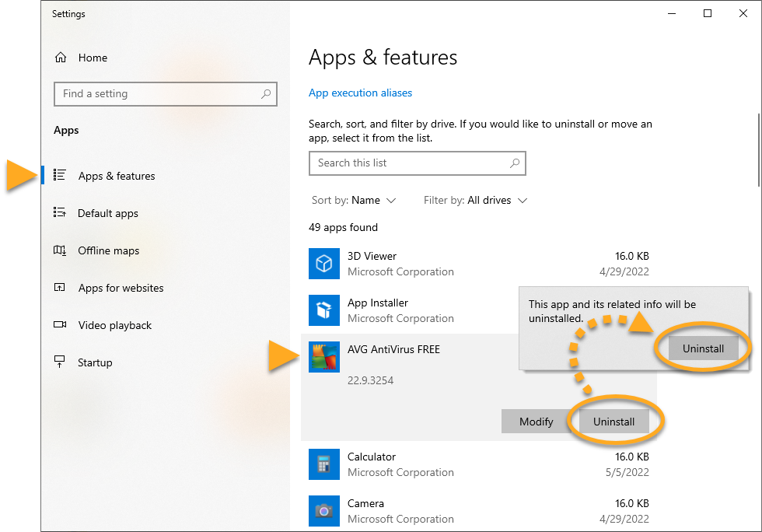
Task: Click the Calculator app icon
Action: click(x=323, y=464)
